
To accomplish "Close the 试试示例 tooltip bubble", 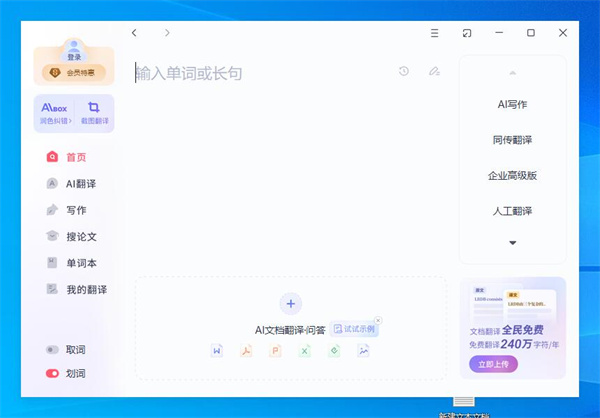I will (378, 320).
